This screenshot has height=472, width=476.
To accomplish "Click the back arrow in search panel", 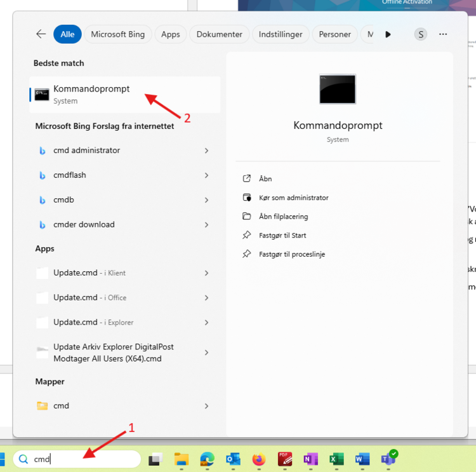I will click(41, 34).
